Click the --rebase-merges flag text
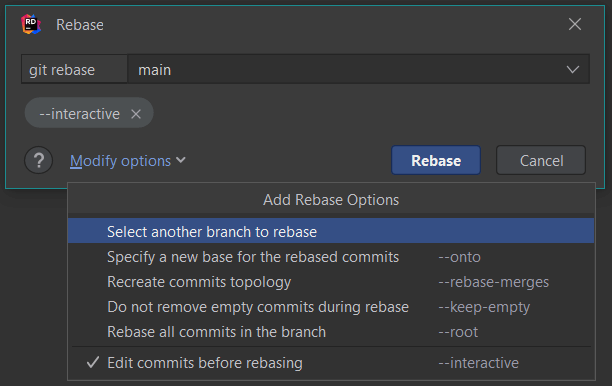Viewport: 612px width, 386px height. point(493,282)
